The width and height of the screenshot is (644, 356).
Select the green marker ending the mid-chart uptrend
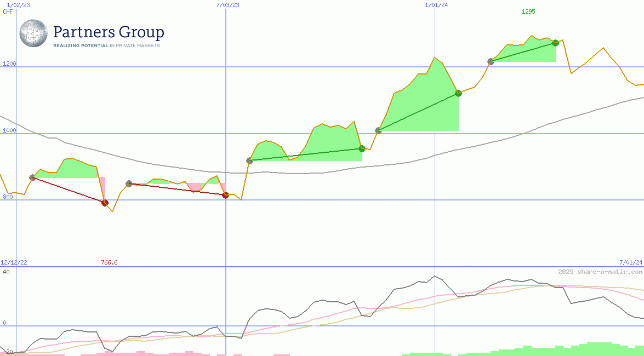(x=362, y=148)
